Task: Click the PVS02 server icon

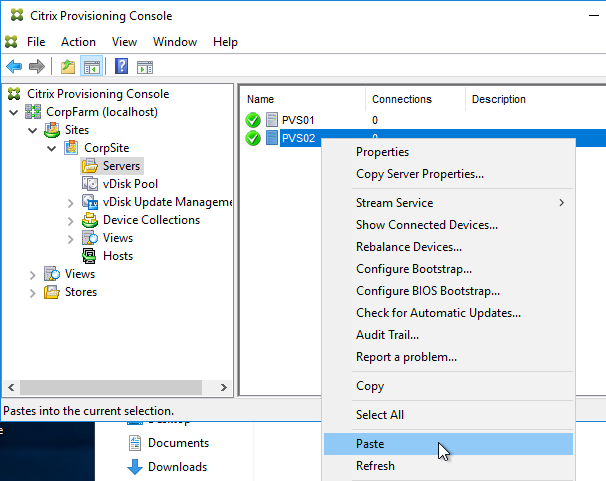Action: pyautogui.click(x=272, y=138)
